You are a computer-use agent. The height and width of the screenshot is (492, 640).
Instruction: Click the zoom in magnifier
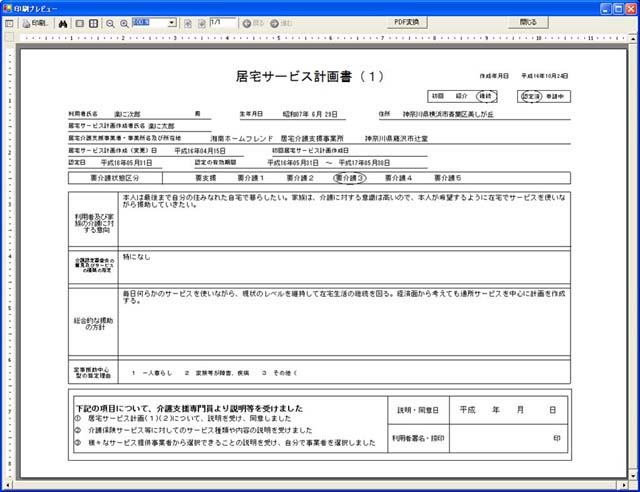tap(124, 24)
